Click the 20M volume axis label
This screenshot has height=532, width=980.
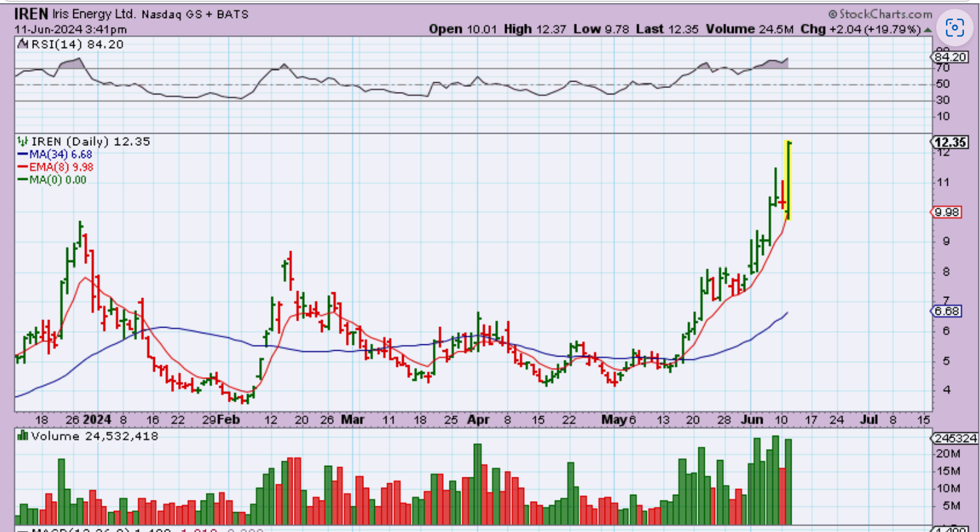click(948, 454)
